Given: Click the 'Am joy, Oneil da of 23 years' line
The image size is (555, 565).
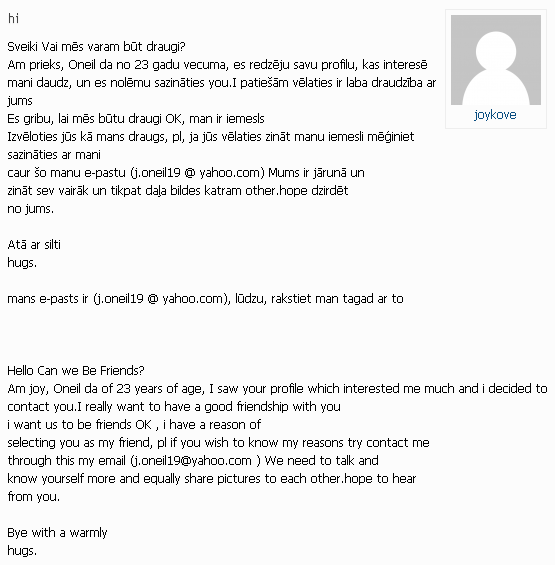Looking at the screenshot, I should (277, 388).
